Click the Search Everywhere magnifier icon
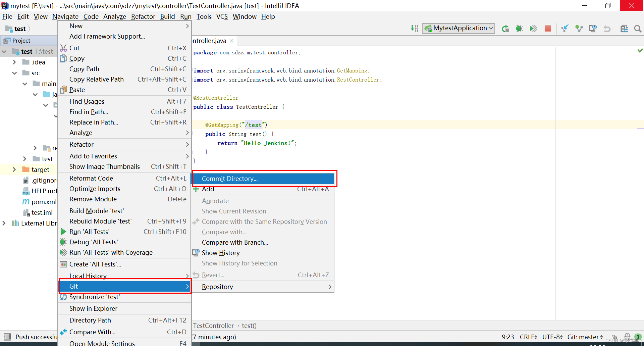This screenshot has height=346, width=644. pyautogui.click(x=638, y=29)
